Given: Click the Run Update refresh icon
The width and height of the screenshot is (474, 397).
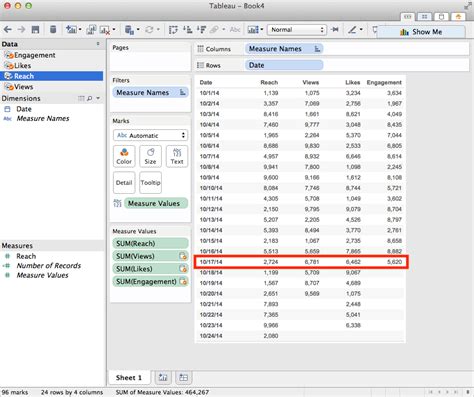Looking at the screenshot, I should (x=149, y=30).
